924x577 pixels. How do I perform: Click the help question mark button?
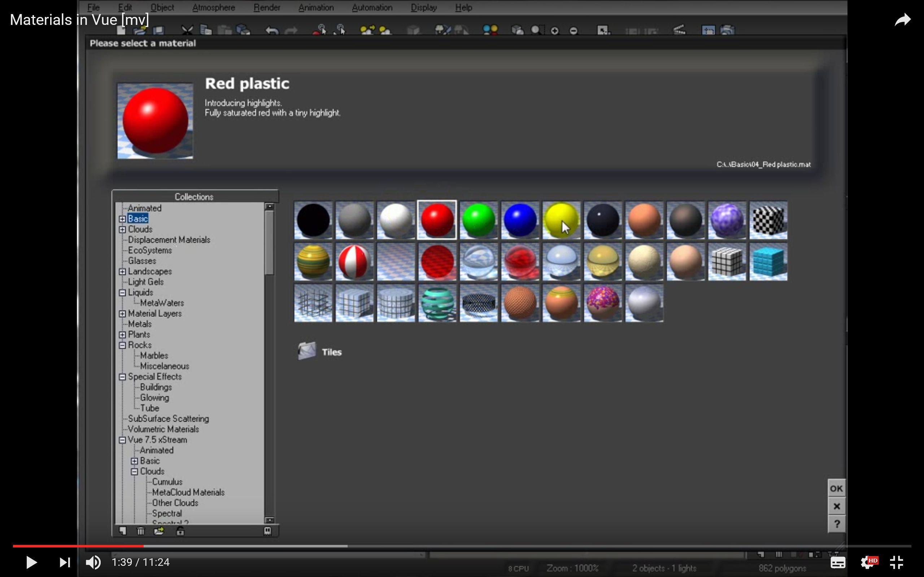pyautogui.click(x=836, y=524)
